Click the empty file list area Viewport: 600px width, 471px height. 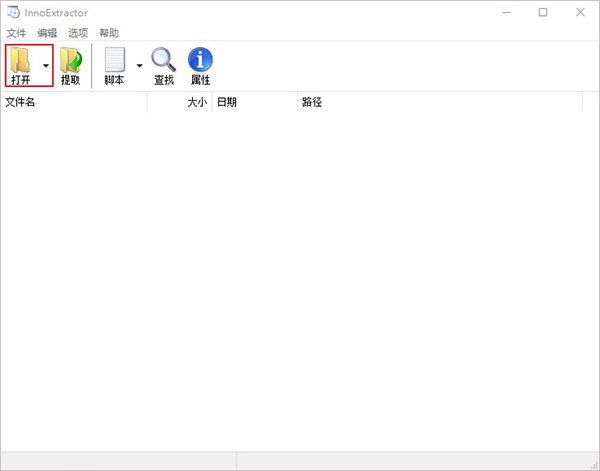pyautogui.click(x=300, y=281)
